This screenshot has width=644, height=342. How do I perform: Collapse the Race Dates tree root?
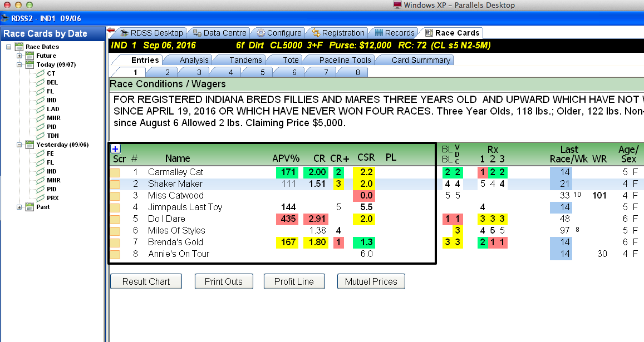tap(8, 47)
